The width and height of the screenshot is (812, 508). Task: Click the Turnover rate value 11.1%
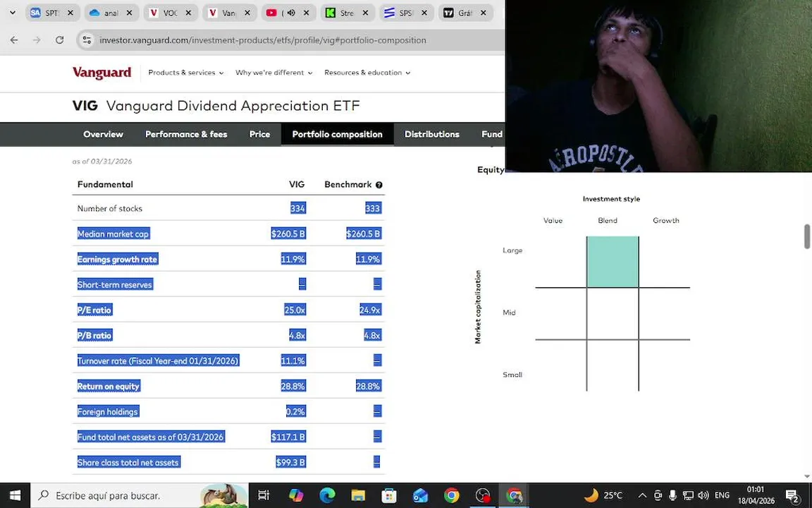pos(293,361)
